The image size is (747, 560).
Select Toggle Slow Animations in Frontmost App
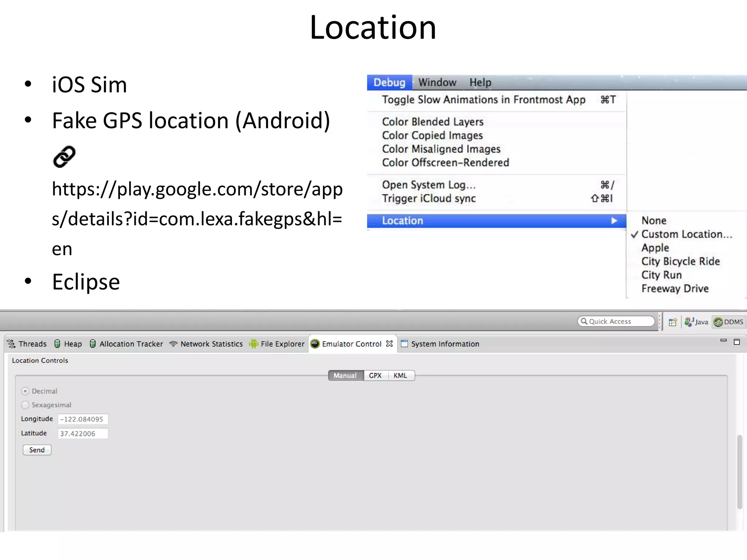point(496,100)
